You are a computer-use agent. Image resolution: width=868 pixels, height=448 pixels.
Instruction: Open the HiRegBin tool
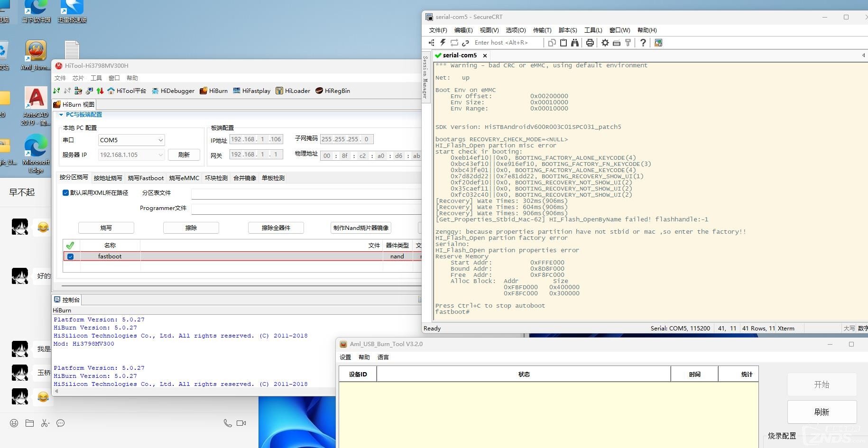coord(333,91)
